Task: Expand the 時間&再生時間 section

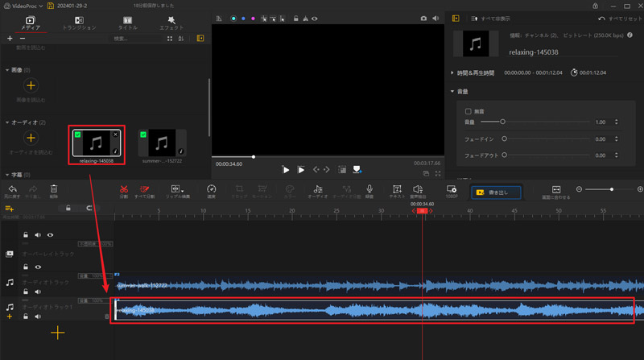Action: coord(453,72)
